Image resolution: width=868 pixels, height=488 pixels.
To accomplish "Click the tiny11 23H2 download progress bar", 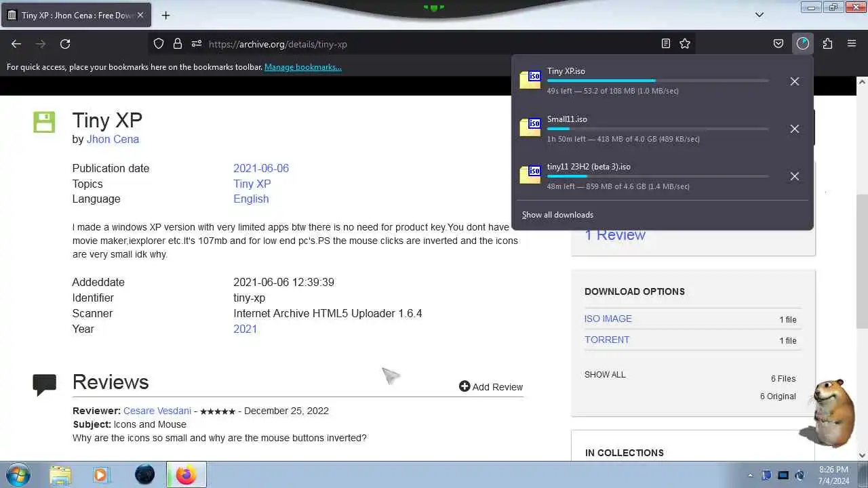I will pyautogui.click(x=658, y=176).
